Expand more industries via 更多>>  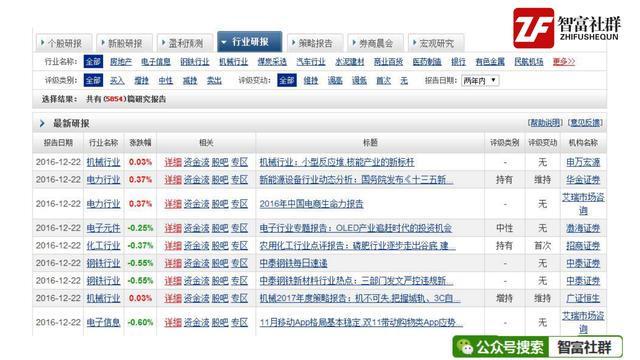564,62
